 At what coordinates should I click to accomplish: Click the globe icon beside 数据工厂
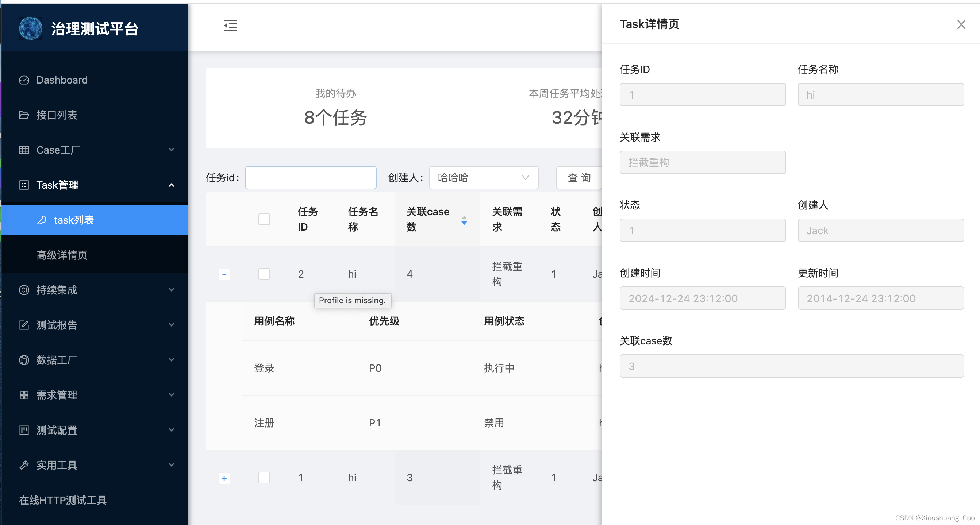(24, 360)
